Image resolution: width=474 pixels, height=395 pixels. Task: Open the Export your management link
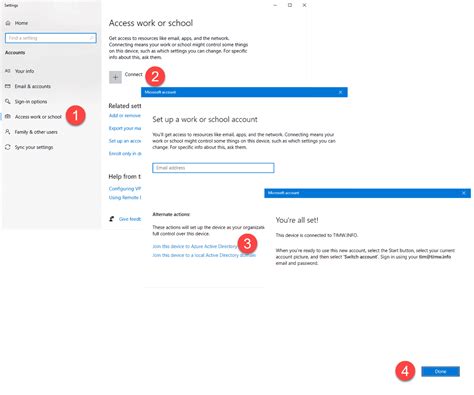(x=125, y=128)
